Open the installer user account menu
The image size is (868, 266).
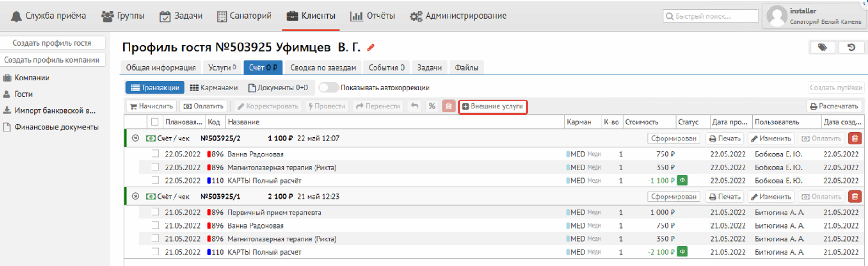[815, 16]
